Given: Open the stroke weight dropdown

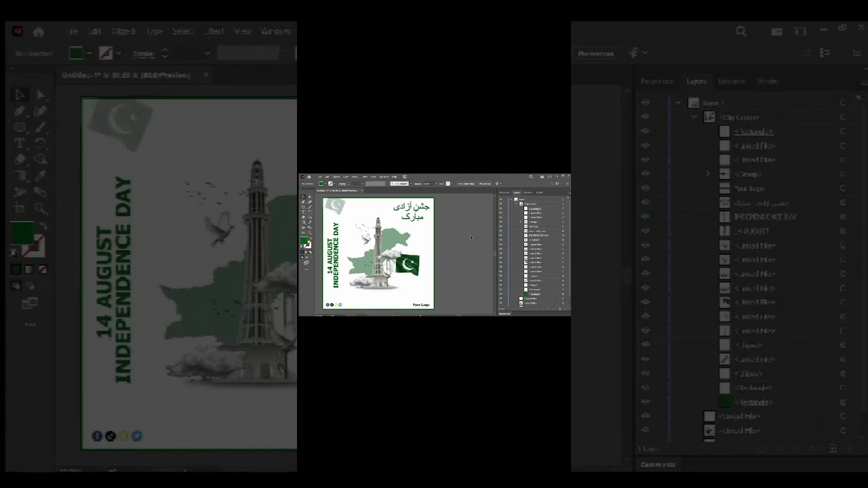Looking at the screenshot, I should point(207,54).
